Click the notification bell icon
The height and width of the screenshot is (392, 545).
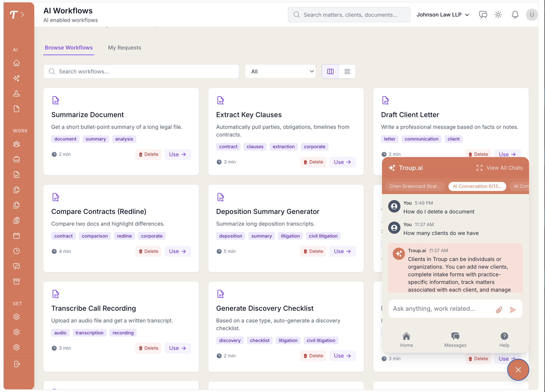[x=515, y=15]
